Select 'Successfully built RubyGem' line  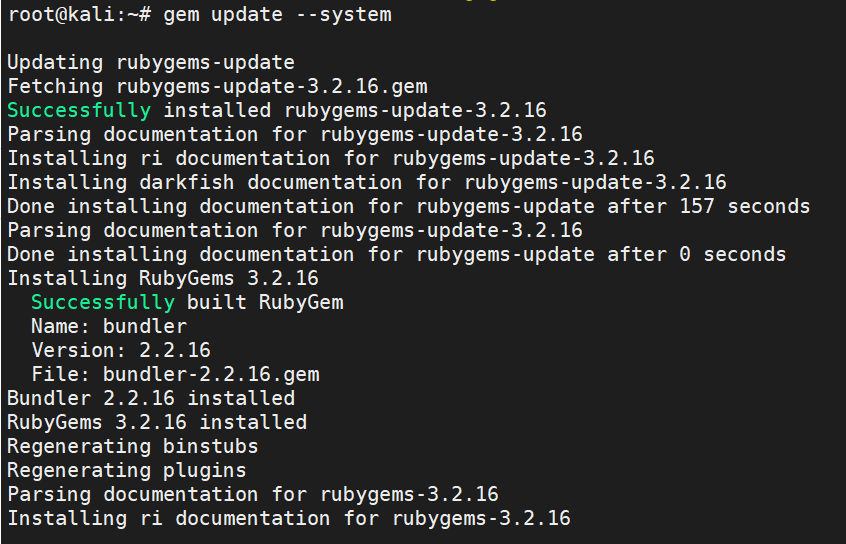pos(187,302)
